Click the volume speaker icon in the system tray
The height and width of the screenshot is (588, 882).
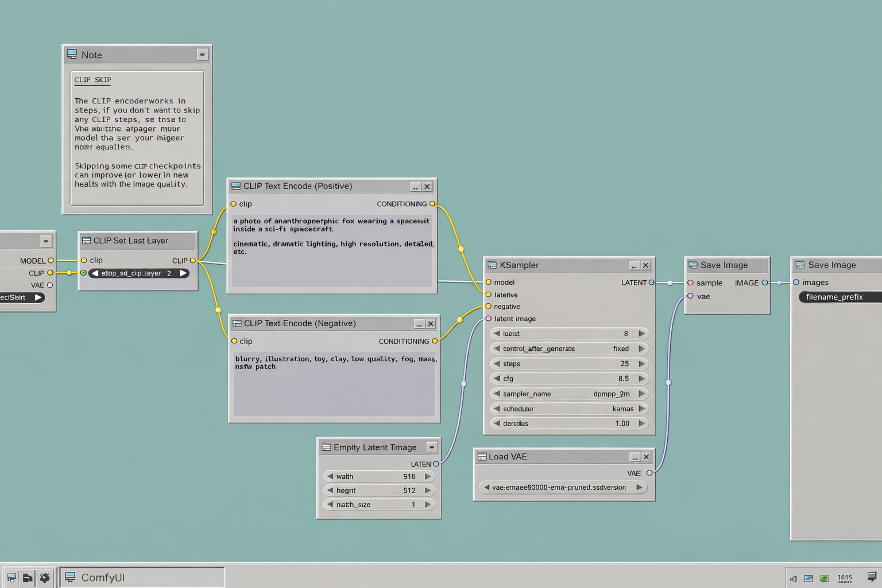[794, 578]
